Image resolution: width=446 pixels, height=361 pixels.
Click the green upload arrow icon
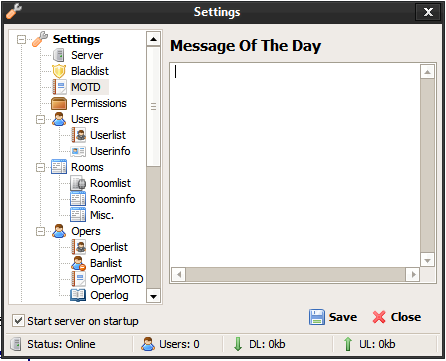pos(348,344)
